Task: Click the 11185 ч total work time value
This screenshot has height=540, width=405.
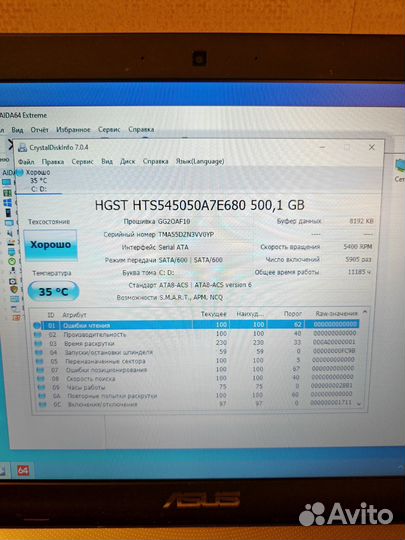Action: click(359, 272)
